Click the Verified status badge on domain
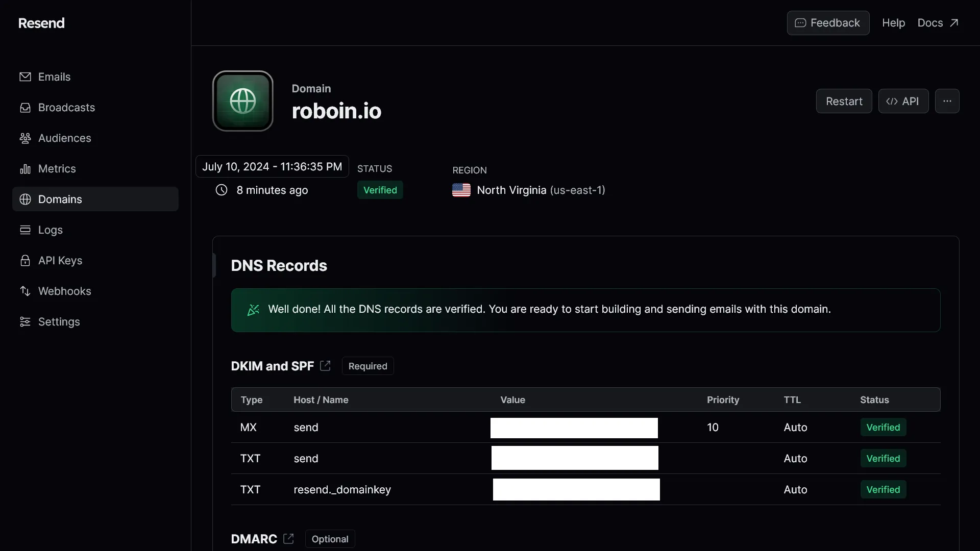 click(x=379, y=190)
